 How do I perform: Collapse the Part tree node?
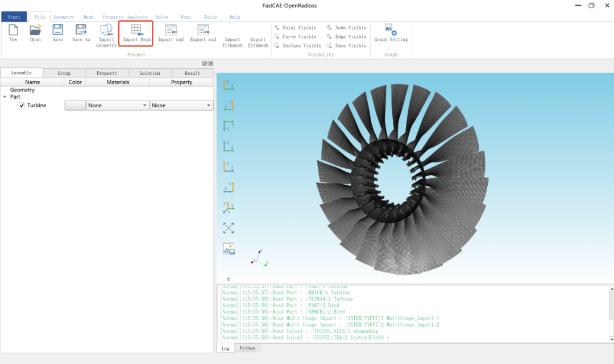tap(5, 97)
